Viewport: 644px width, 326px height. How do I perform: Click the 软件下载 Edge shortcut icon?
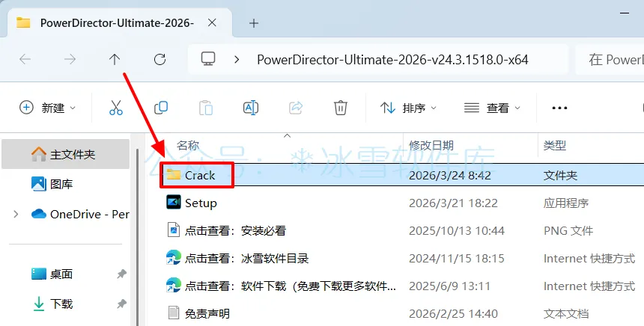click(173, 286)
